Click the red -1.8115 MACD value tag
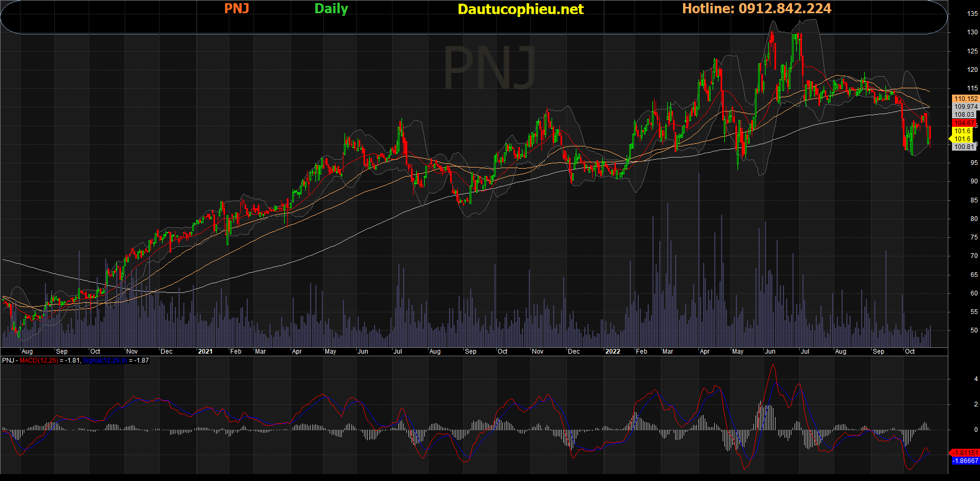The width and height of the screenshot is (980, 481). (965, 453)
